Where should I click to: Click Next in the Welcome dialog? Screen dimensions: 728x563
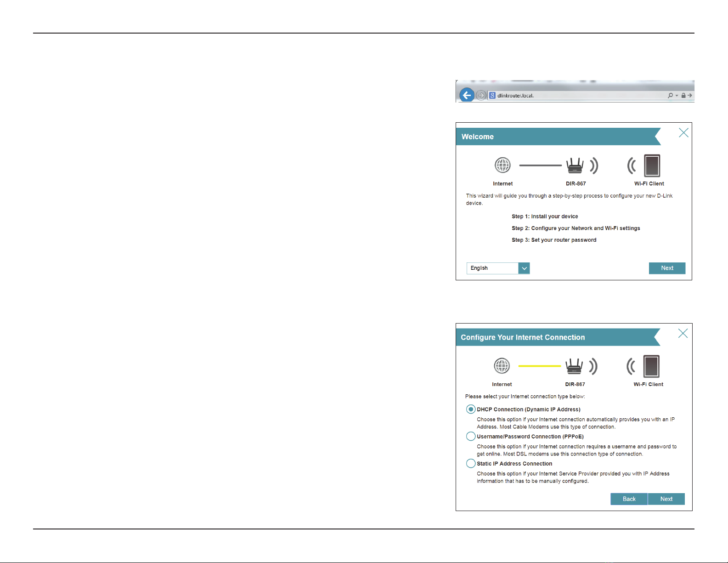(667, 268)
